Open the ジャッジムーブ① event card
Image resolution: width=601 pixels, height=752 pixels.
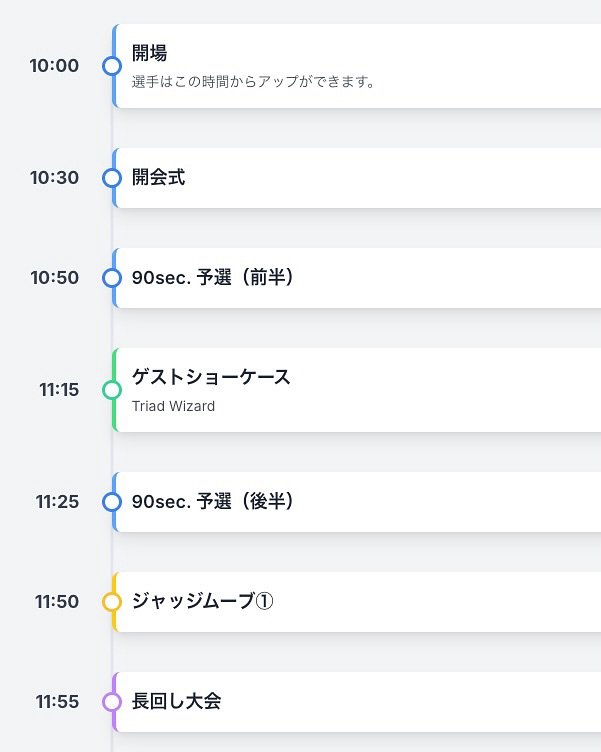(x=360, y=602)
